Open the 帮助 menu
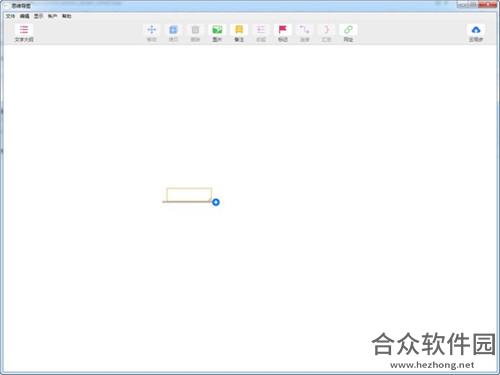Viewport: 500px width, 375px height. 67,16
